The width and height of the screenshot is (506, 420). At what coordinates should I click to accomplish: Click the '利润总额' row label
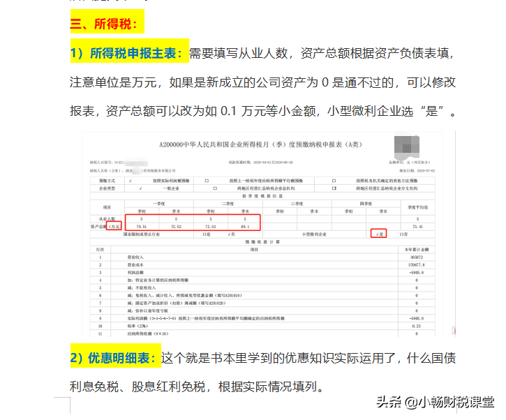click(x=135, y=273)
